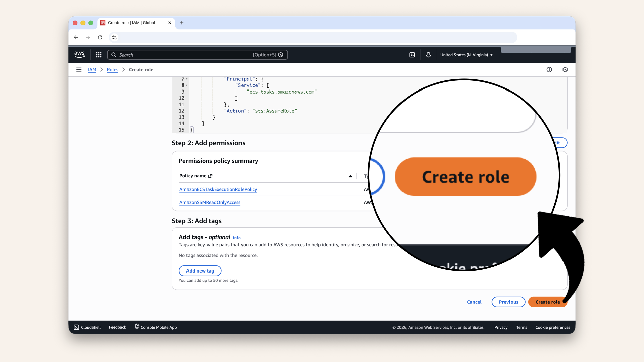
Task: Click the CloudShell icon in the footer
Action: point(76,327)
